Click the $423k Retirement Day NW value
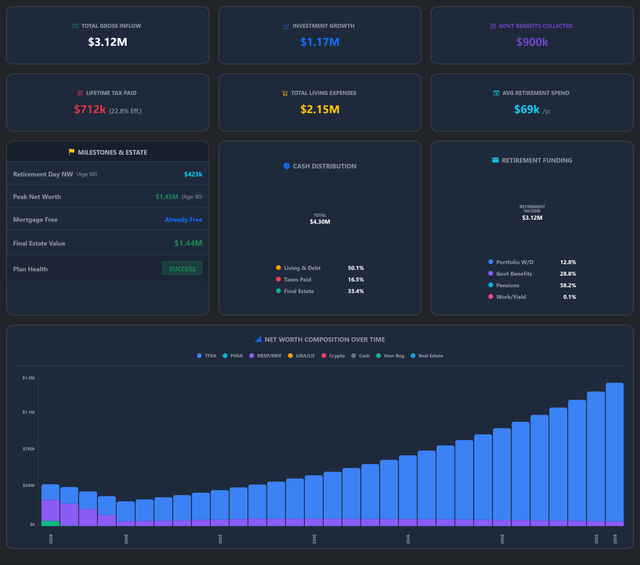 pyautogui.click(x=193, y=174)
